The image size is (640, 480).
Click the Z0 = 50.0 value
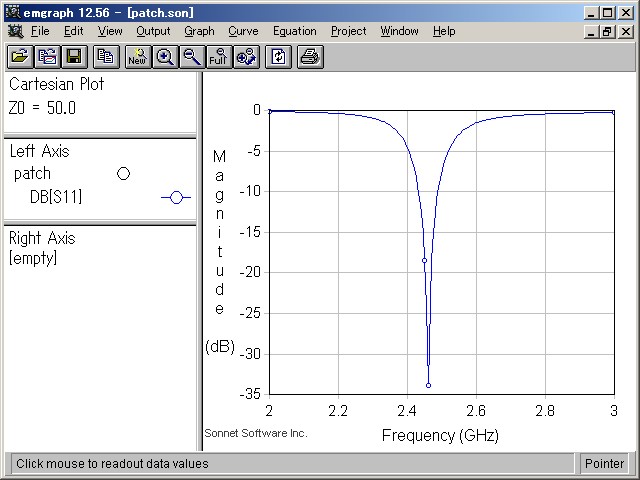click(42, 108)
